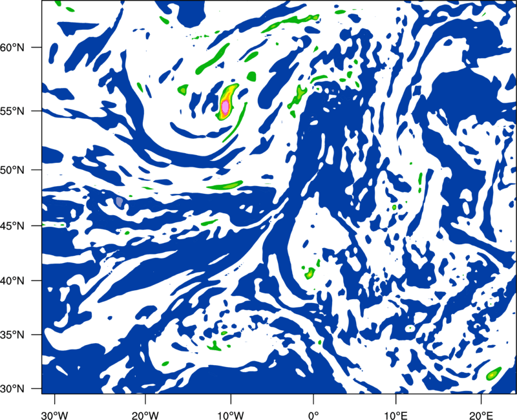Screen dimensions: 517x420
Task: Click the 55°N latitude label
Action: point(12,110)
